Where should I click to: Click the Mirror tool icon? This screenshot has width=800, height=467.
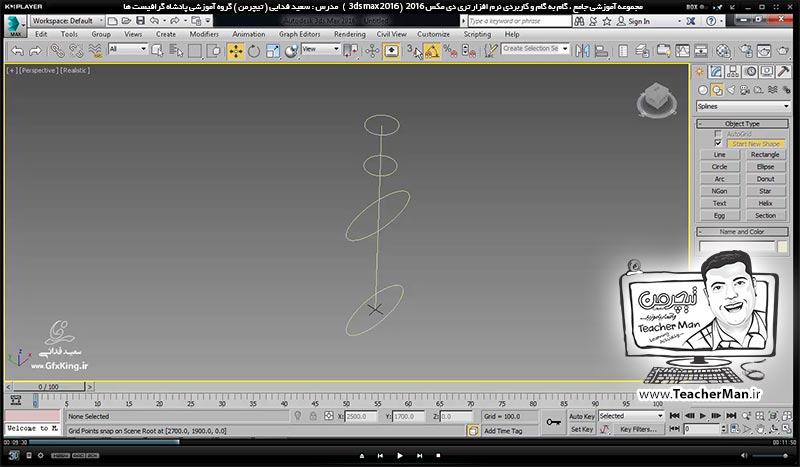[x=582, y=51]
